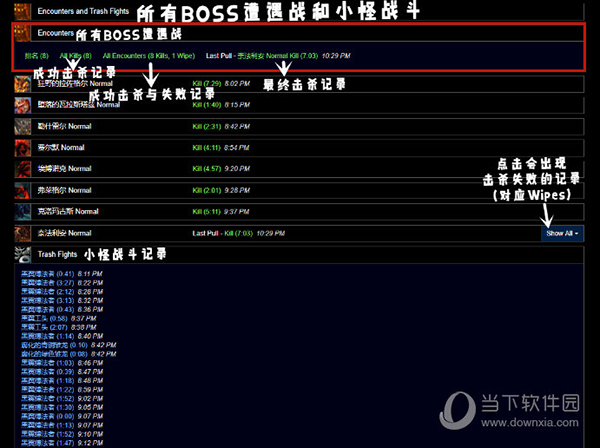Select the 费尔默 Normal boss name
The height and width of the screenshot is (448, 600).
[61, 147]
